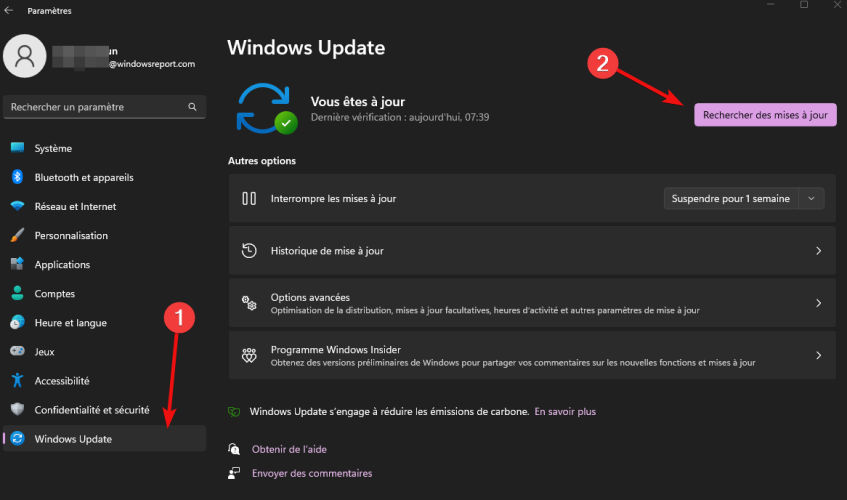Click the Heure et langue clock icon

click(17, 322)
